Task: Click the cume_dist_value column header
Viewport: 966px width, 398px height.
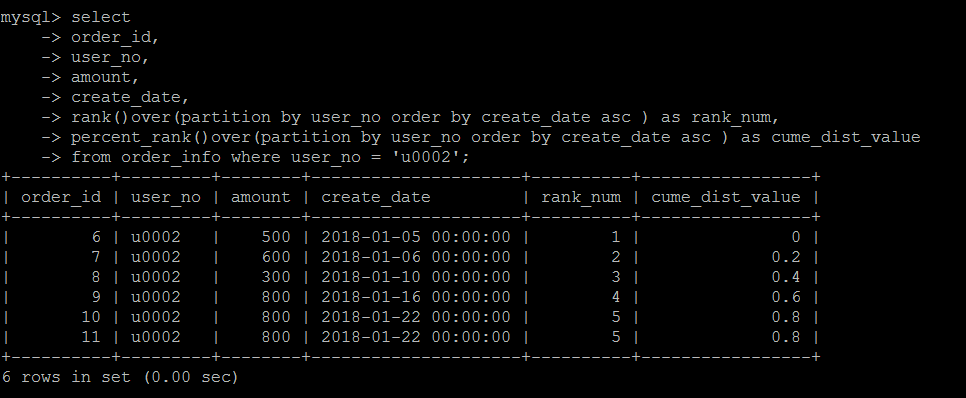Action: tap(726, 197)
